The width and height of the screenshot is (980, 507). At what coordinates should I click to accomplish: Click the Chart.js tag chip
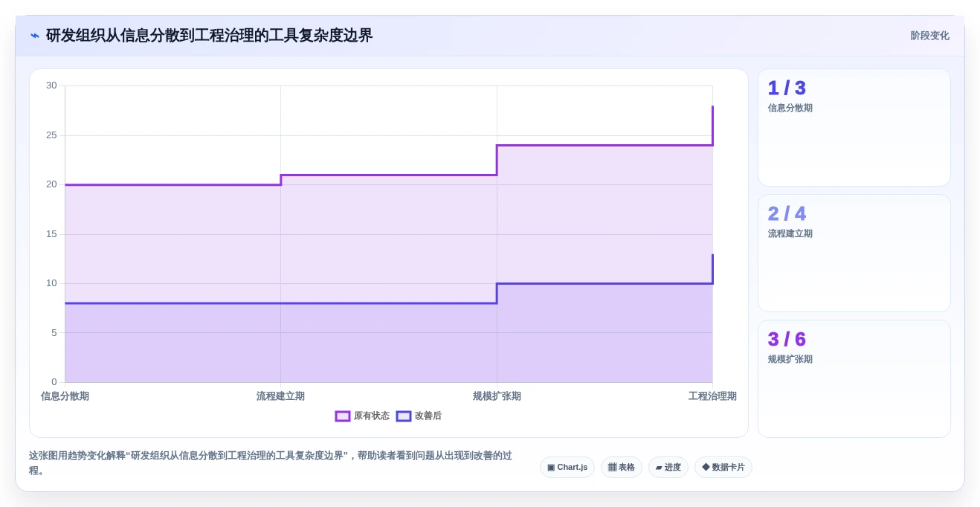tap(567, 468)
